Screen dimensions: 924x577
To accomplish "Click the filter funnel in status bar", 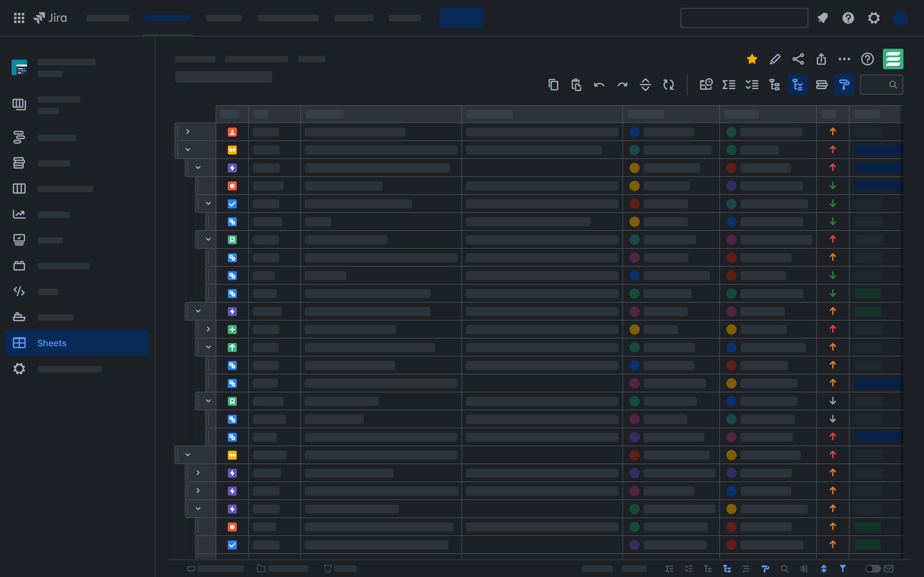I will tap(843, 569).
